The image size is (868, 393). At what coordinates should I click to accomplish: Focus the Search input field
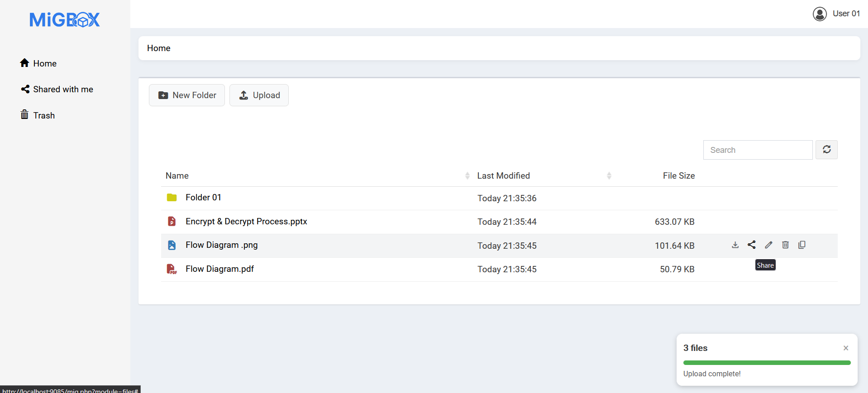click(x=758, y=150)
